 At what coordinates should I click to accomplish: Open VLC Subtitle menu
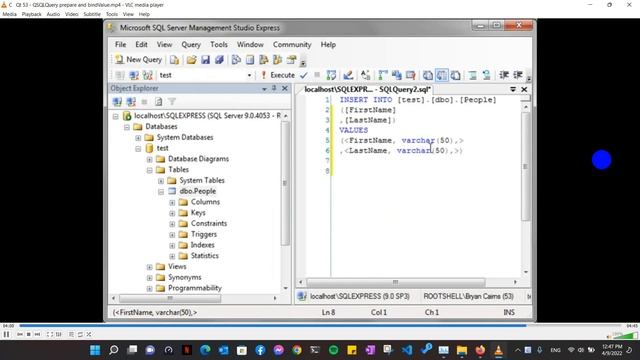(92, 14)
